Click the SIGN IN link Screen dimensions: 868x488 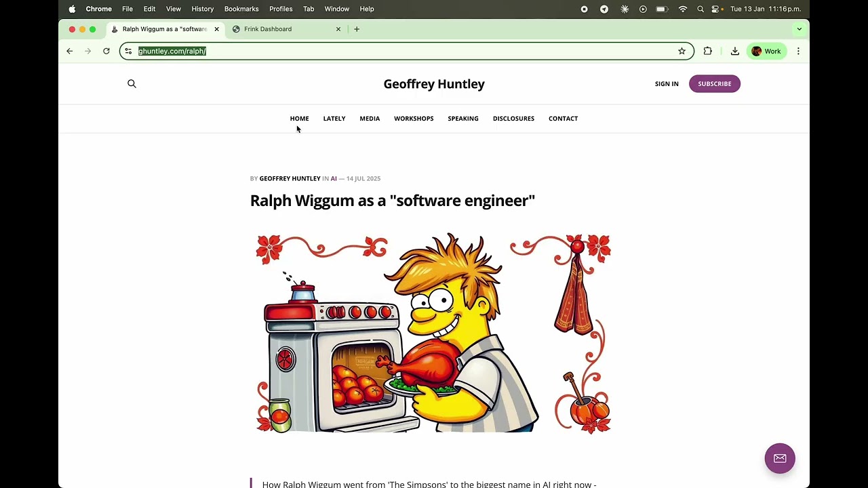coord(667,84)
